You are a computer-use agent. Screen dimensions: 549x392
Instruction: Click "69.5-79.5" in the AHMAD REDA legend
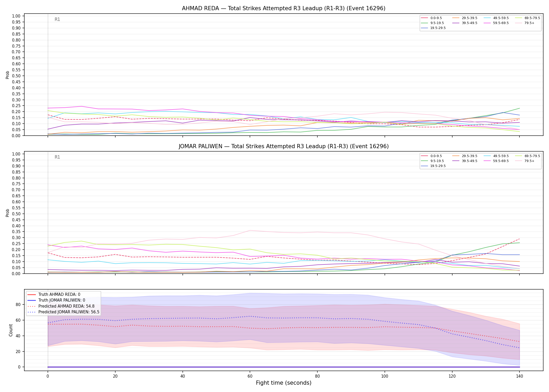coord(532,18)
